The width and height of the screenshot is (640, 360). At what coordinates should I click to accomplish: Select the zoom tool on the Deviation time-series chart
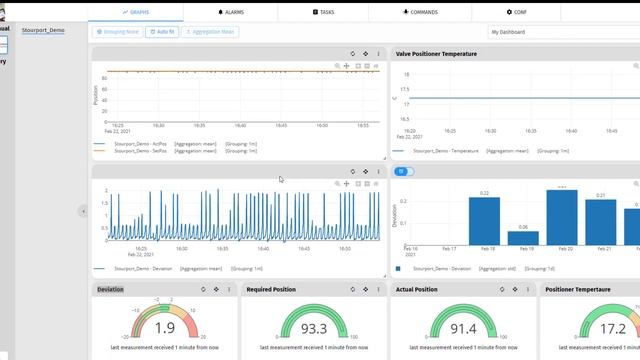point(337,184)
